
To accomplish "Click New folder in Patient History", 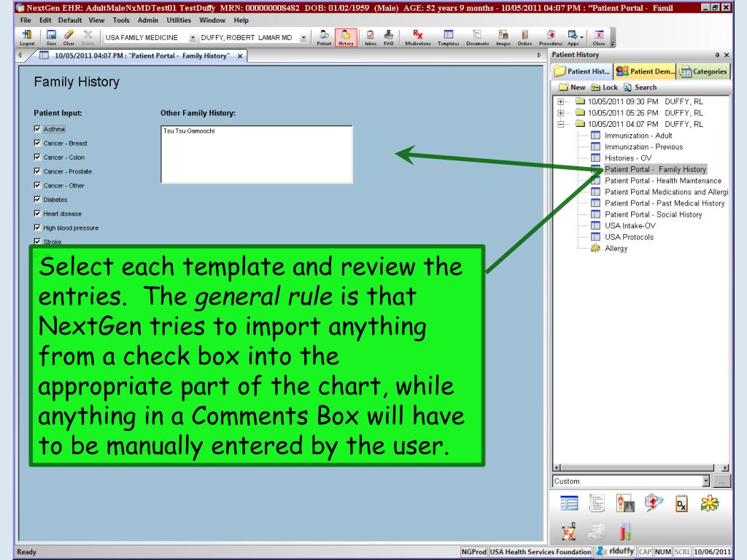I will click(572, 87).
